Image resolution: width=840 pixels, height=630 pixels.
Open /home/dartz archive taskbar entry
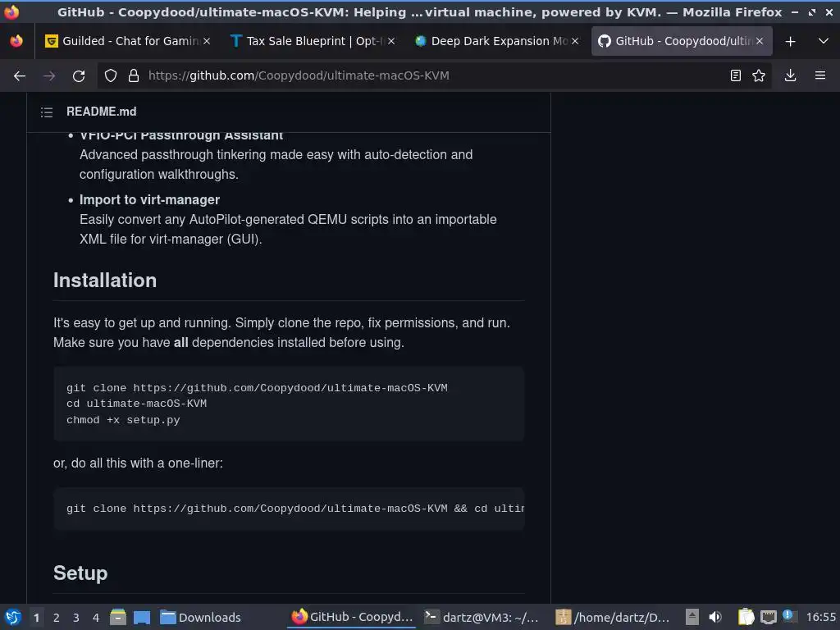tap(612, 618)
